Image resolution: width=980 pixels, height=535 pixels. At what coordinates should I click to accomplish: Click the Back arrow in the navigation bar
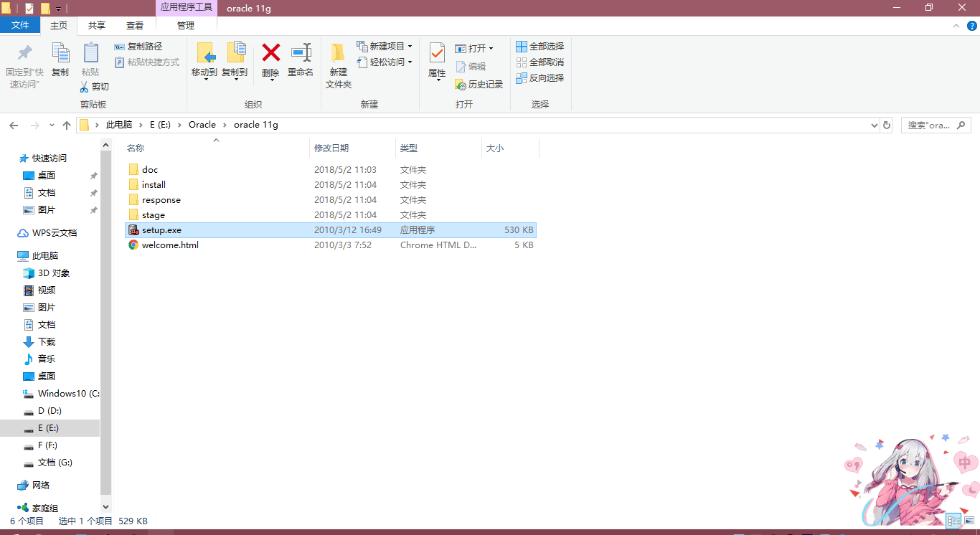click(14, 126)
